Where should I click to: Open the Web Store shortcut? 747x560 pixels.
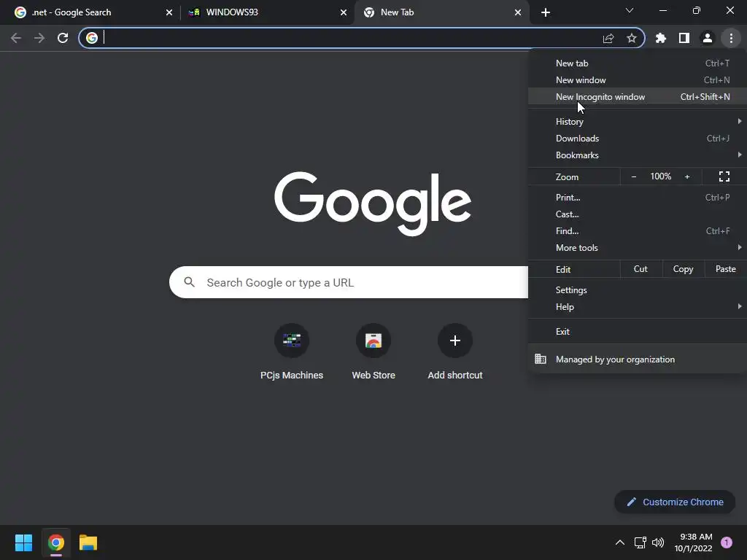373,351
